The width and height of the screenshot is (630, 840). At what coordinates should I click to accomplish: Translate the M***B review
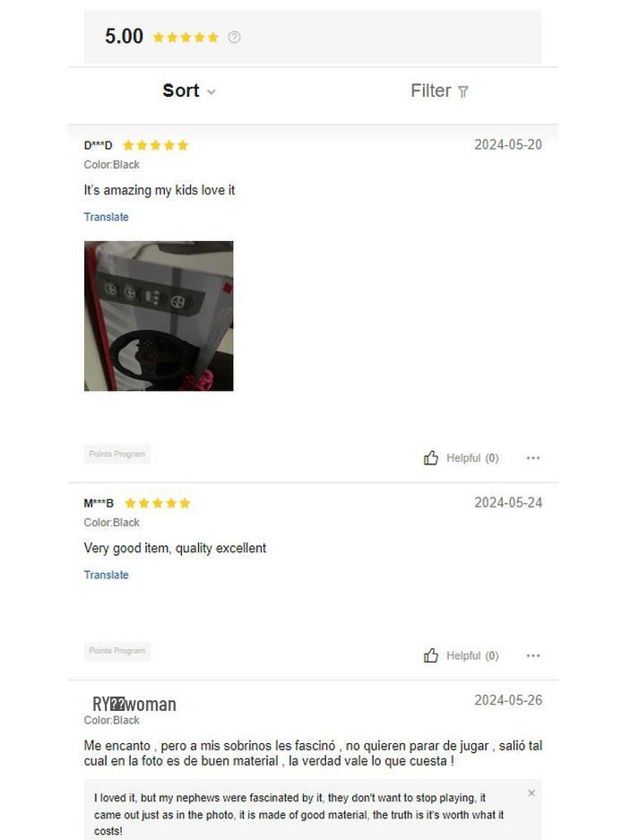coord(106,575)
